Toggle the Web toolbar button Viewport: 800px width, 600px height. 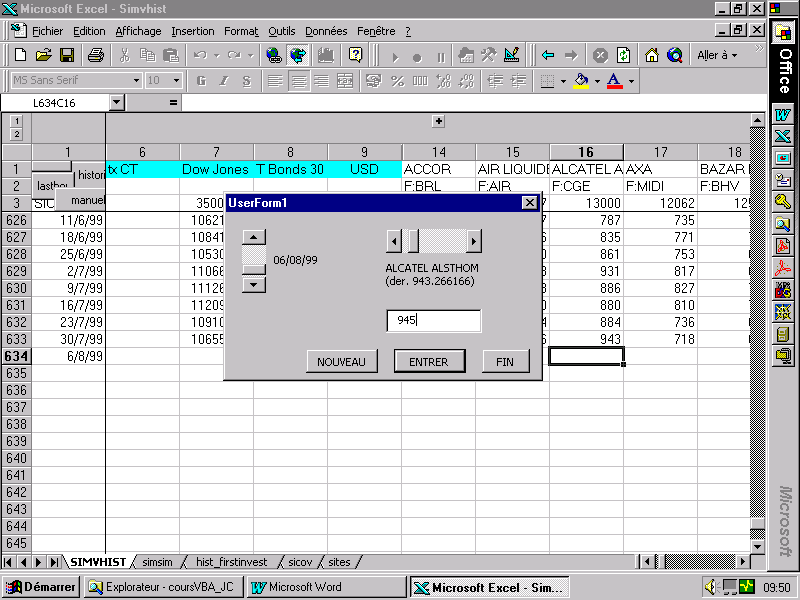[298, 55]
